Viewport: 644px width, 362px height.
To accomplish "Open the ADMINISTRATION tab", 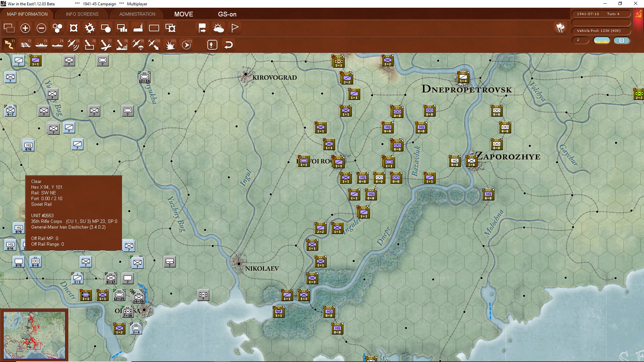I will click(137, 14).
